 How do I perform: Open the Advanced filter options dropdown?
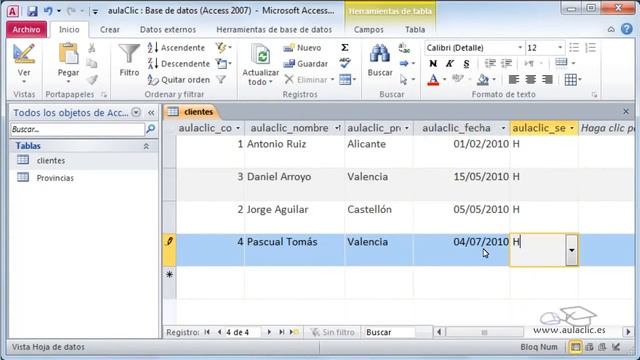tap(223, 64)
